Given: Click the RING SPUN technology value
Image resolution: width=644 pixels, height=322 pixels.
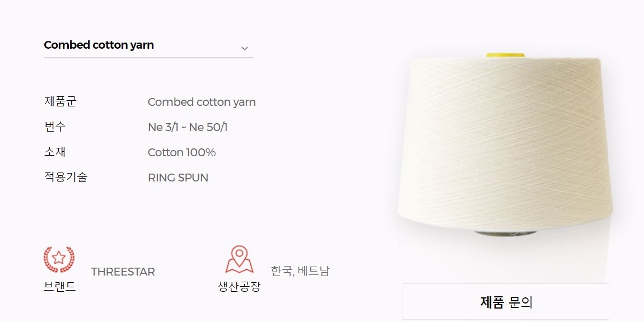Looking at the screenshot, I should click(178, 178).
